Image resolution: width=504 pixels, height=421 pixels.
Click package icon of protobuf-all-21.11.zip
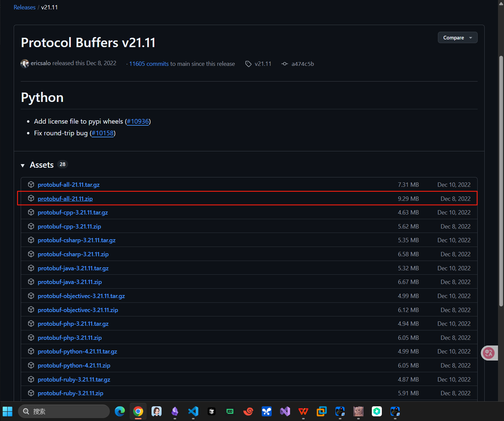pos(31,198)
